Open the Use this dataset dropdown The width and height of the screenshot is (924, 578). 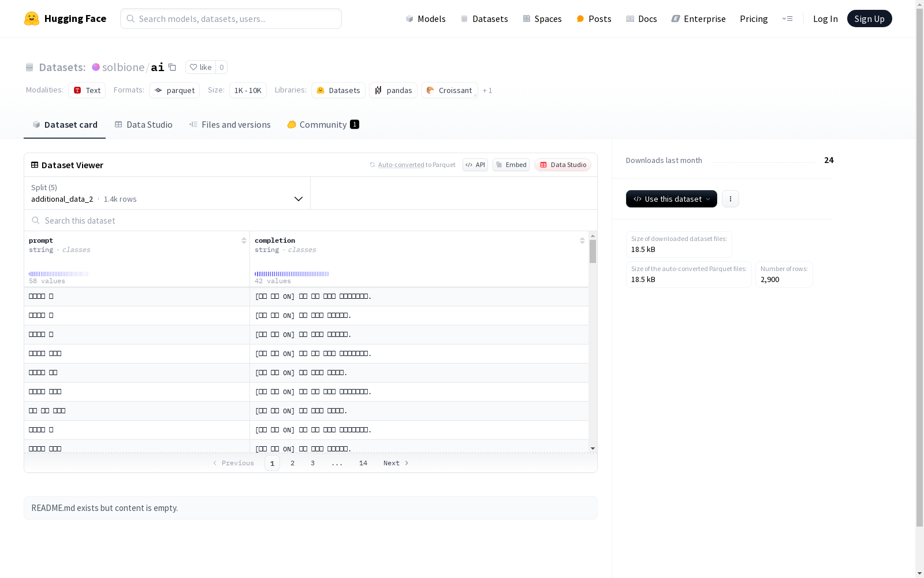tap(672, 199)
